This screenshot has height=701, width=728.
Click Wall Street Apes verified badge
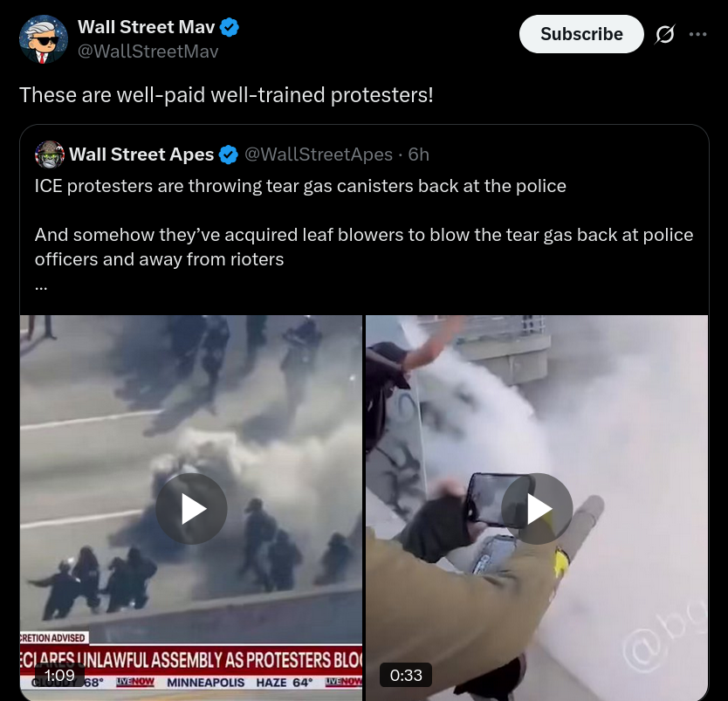click(229, 155)
